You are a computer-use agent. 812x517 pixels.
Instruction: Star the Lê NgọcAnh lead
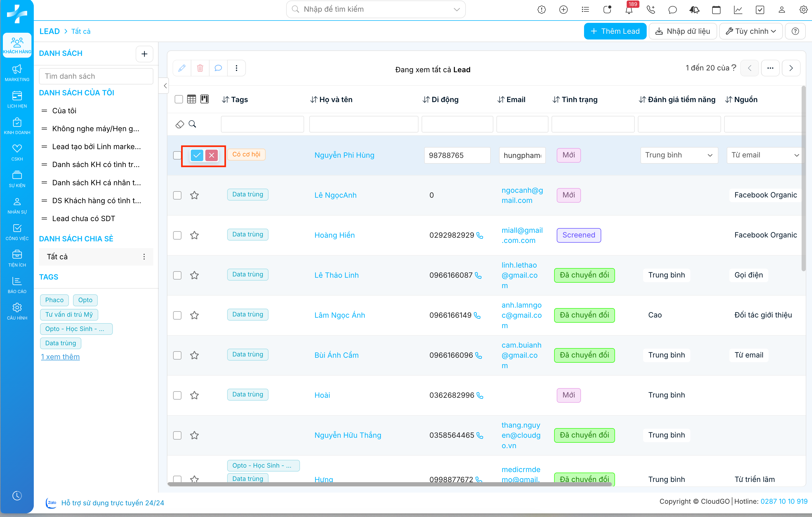pyautogui.click(x=194, y=195)
